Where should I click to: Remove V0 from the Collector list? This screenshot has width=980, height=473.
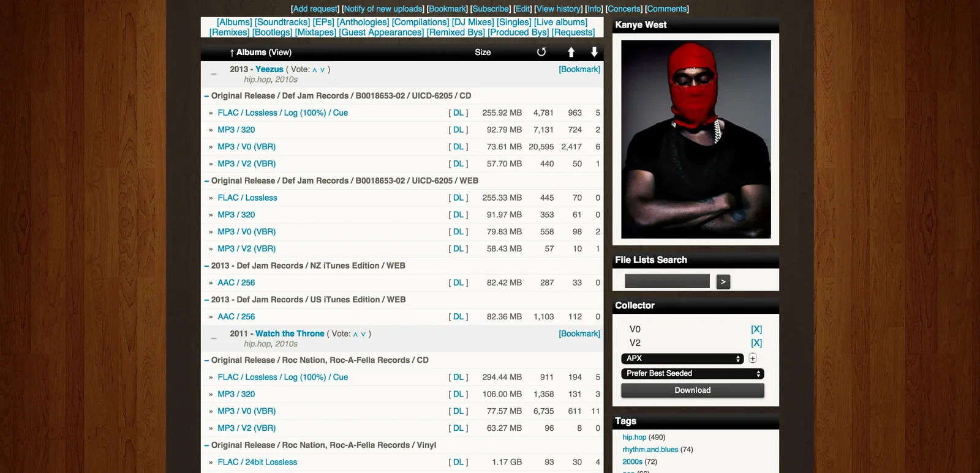point(756,329)
